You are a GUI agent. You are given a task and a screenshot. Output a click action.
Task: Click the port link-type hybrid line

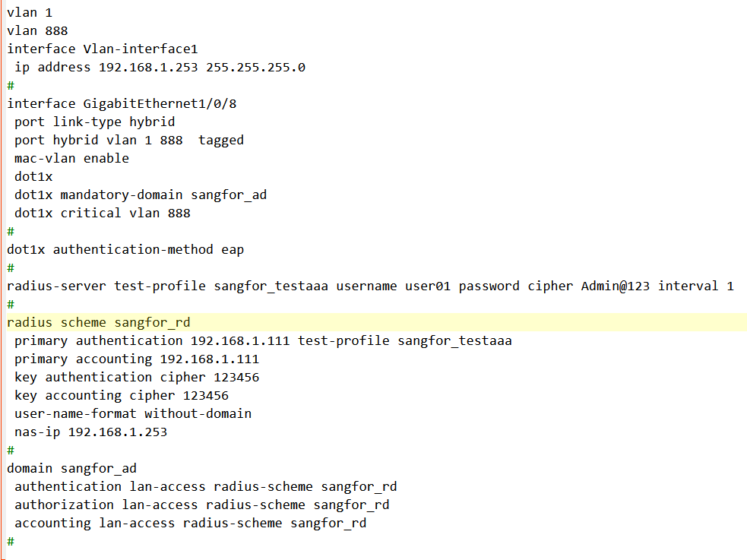pyautogui.click(x=94, y=122)
